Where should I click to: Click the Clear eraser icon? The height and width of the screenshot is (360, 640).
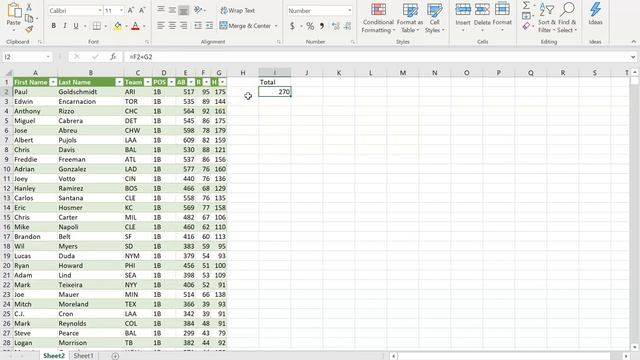(526, 27)
